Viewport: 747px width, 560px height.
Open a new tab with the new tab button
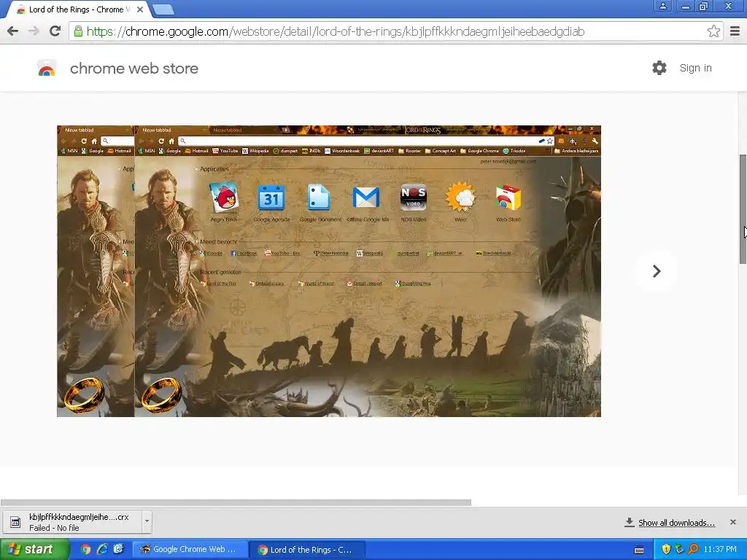point(164,9)
